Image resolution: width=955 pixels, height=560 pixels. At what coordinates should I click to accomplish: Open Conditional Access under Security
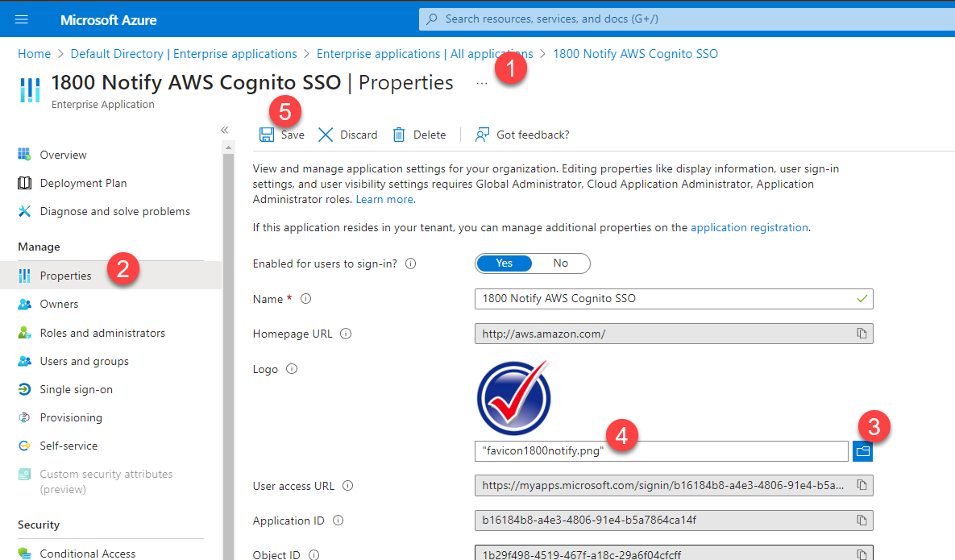88,554
